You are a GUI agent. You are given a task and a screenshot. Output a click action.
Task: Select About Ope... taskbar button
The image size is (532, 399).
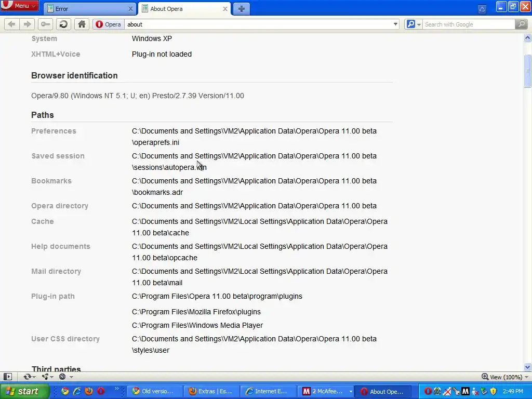pyautogui.click(x=383, y=391)
